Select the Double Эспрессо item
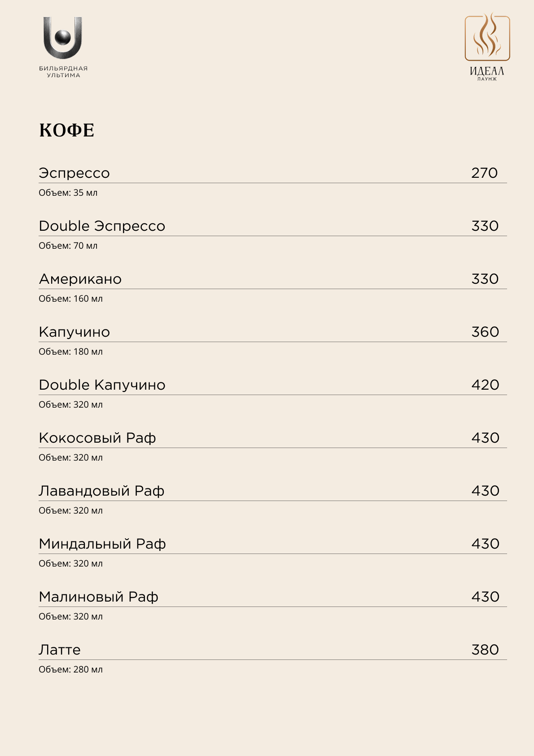This screenshot has height=756, width=534. (102, 226)
